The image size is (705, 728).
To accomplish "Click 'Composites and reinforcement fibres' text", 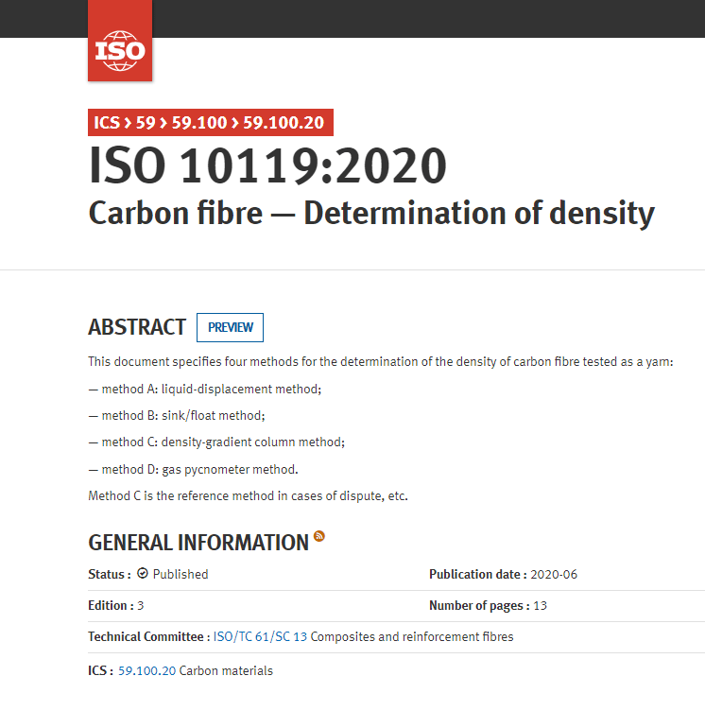I will pyautogui.click(x=412, y=636).
